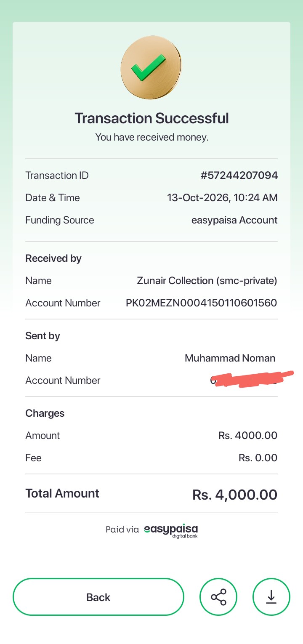Tap account number PK02MEZN0004150110601560
This screenshot has width=303, height=644.
click(202, 303)
